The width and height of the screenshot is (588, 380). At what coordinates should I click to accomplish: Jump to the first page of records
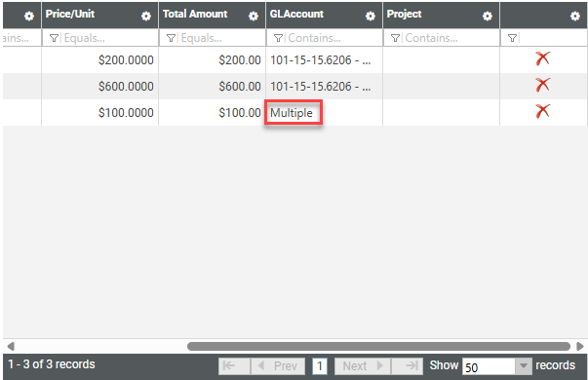[x=234, y=365]
